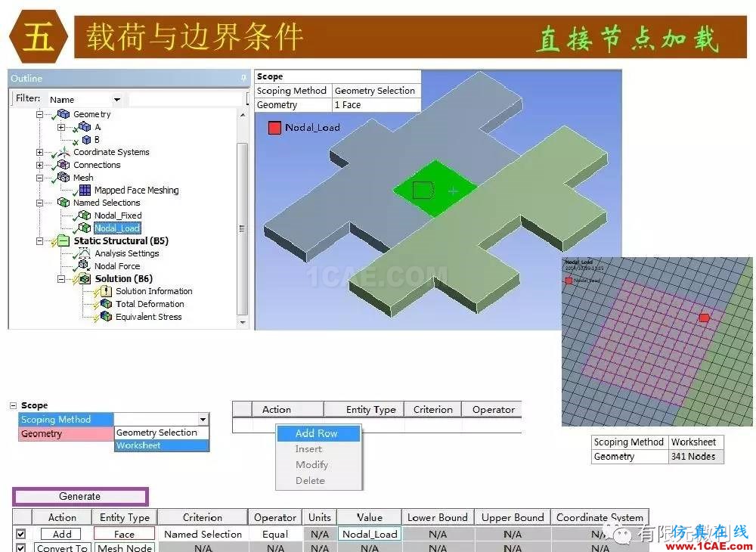Click the Add action cell
This screenshot has height=552, width=756.
pos(62,534)
